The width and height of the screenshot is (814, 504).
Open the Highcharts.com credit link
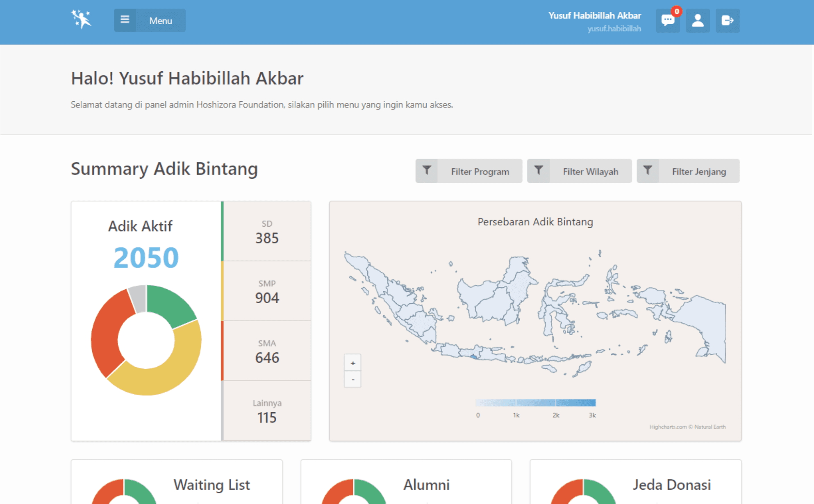coord(687,427)
